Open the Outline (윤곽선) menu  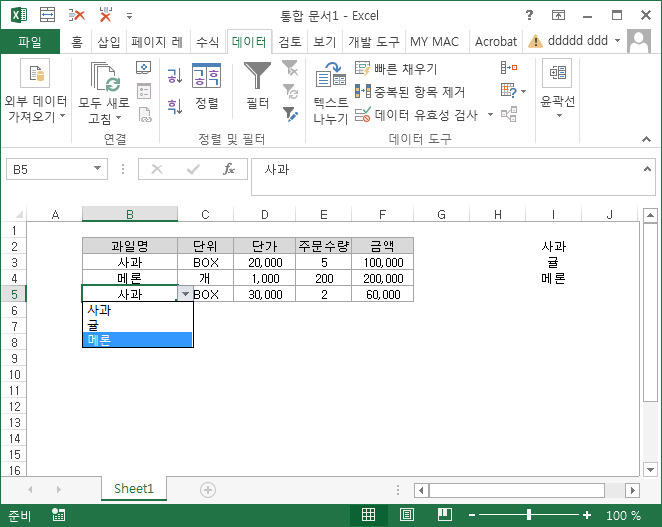pyautogui.click(x=558, y=90)
